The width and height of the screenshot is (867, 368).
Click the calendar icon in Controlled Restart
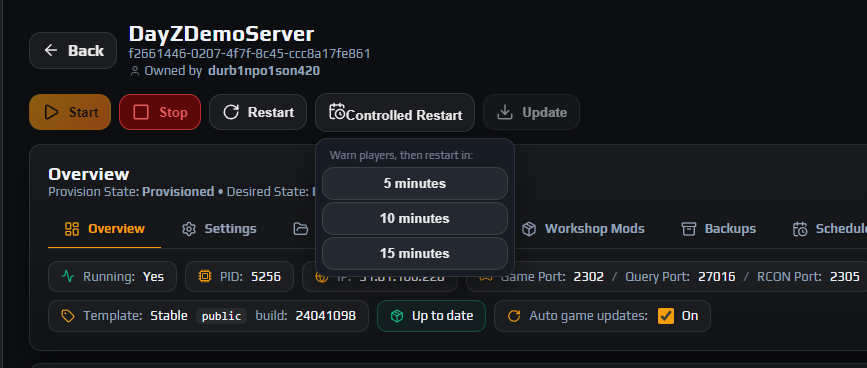337,111
